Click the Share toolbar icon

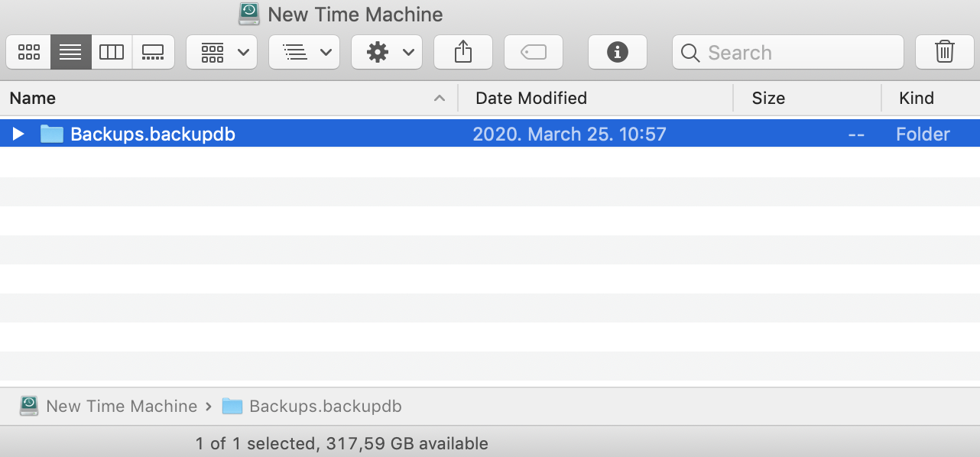point(463,53)
